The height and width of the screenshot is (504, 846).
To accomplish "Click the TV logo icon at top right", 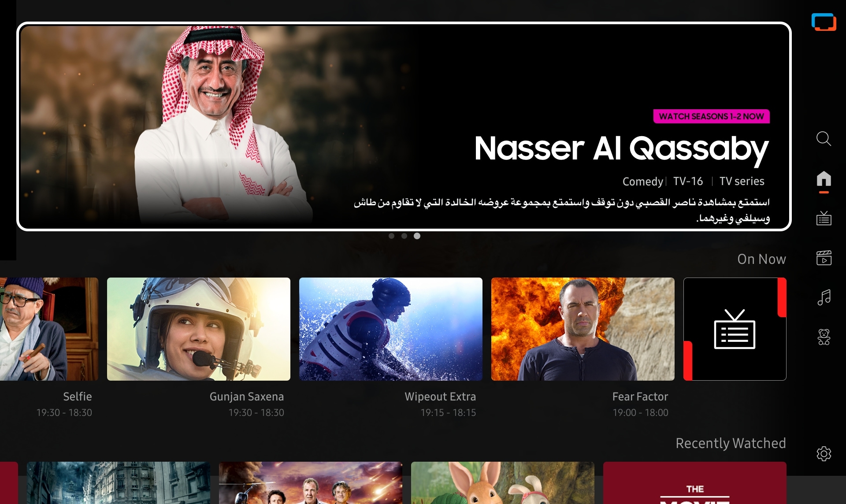I will 824,22.
